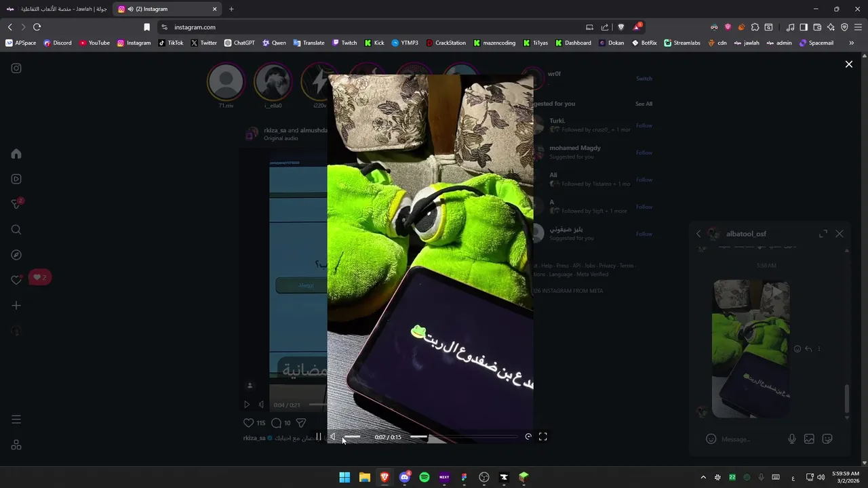Go back in albatool_osf chat panel
868x488 pixels.
(698, 234)
